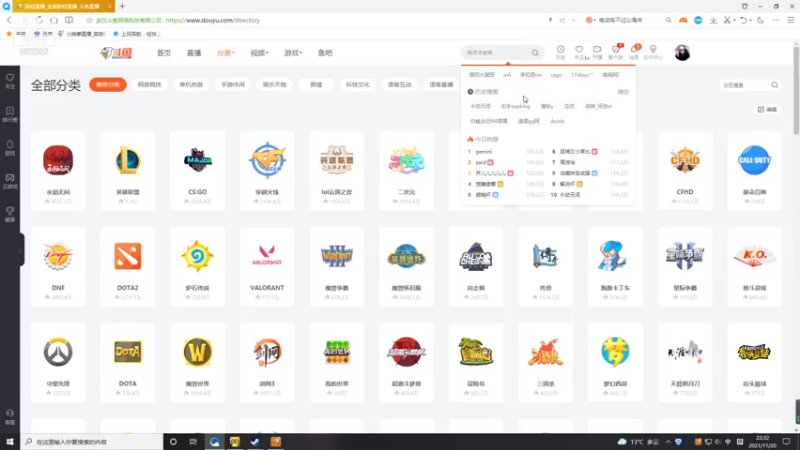Expand the 视频 dropdown in nav
This screenshot has height=450, width=800.
click(x=259, y=53)
